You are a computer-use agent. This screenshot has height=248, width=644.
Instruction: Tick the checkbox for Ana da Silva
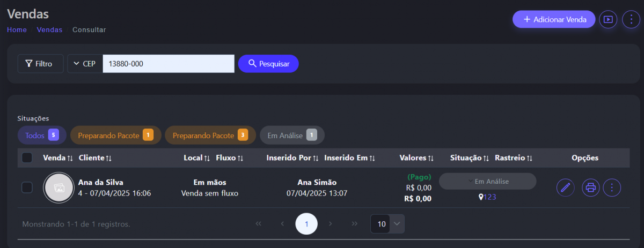click(27, 187)
